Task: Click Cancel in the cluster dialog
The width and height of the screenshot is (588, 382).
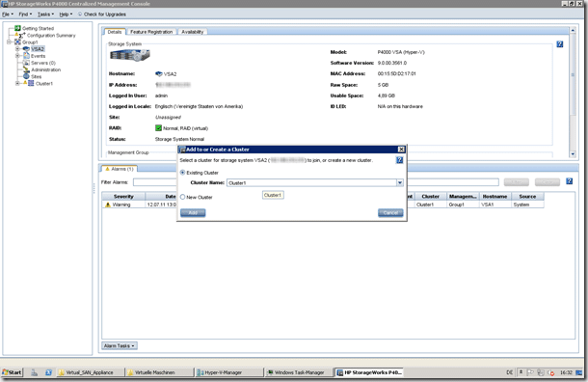Action: 390,213
